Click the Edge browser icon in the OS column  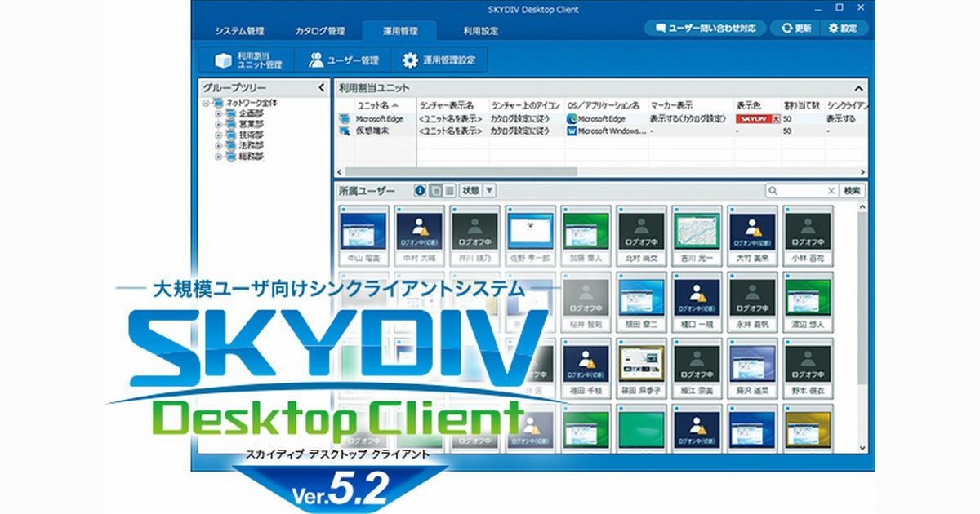pos(572,119)
